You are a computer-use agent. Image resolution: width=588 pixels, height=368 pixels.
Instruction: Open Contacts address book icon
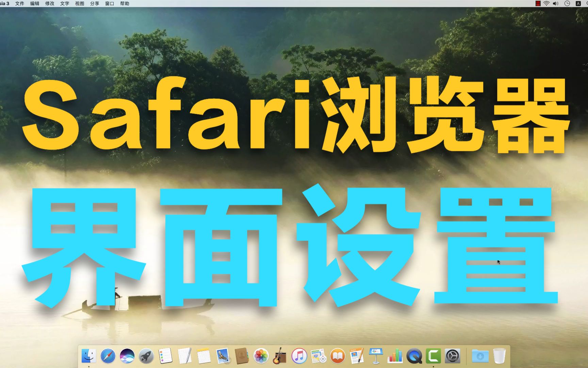click(242, 356)
